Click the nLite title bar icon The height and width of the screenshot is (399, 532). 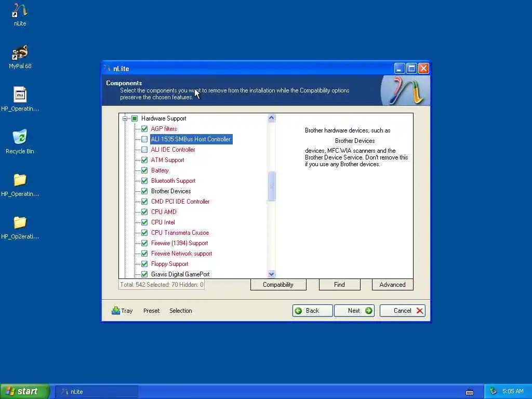point(107,69)
